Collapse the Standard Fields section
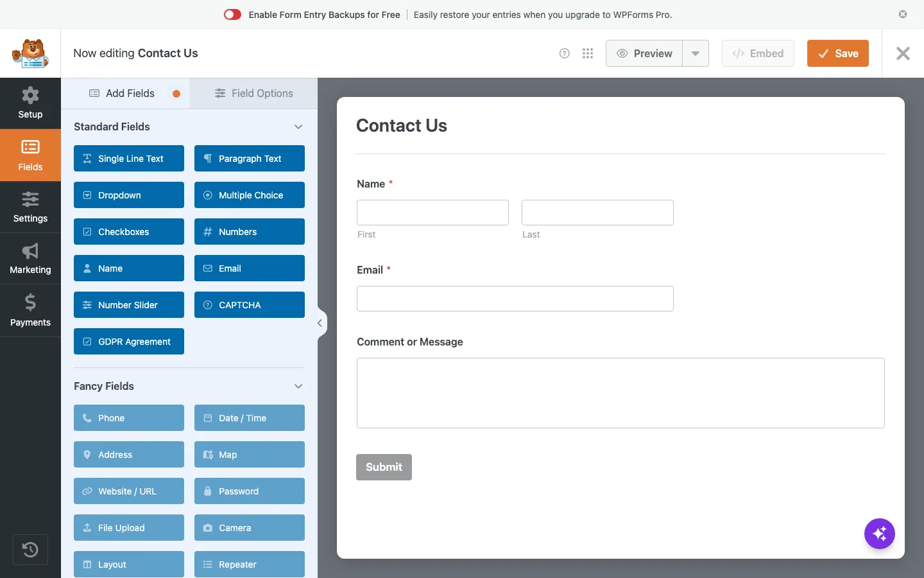The image size is (924, 578). (298, 127)
